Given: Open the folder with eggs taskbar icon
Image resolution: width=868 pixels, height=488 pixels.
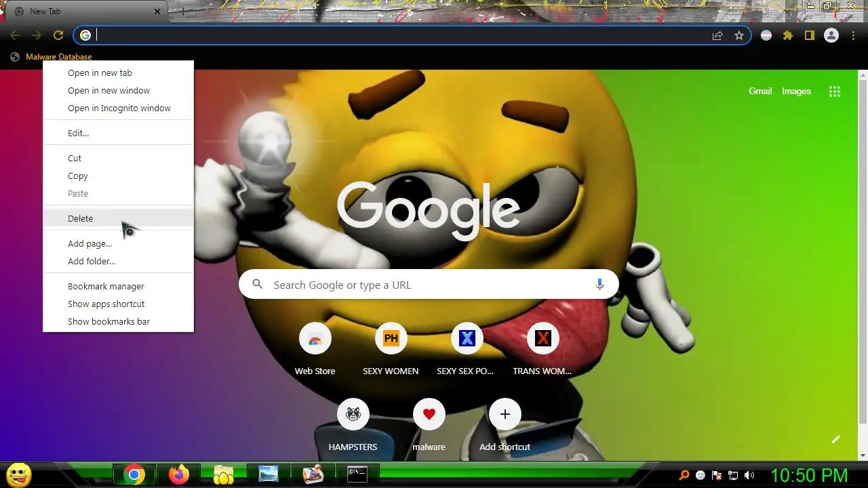Looking at the screenshot, I should [223, 475].
